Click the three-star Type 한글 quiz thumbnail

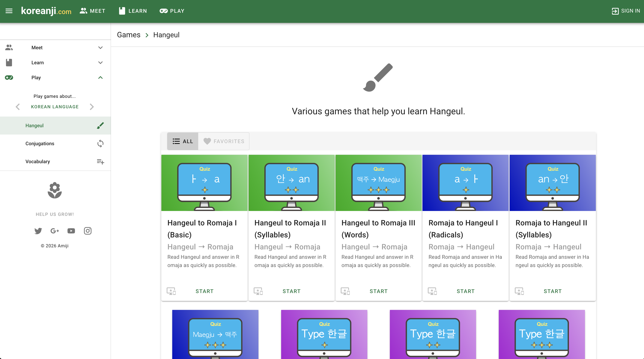[542, 334]
